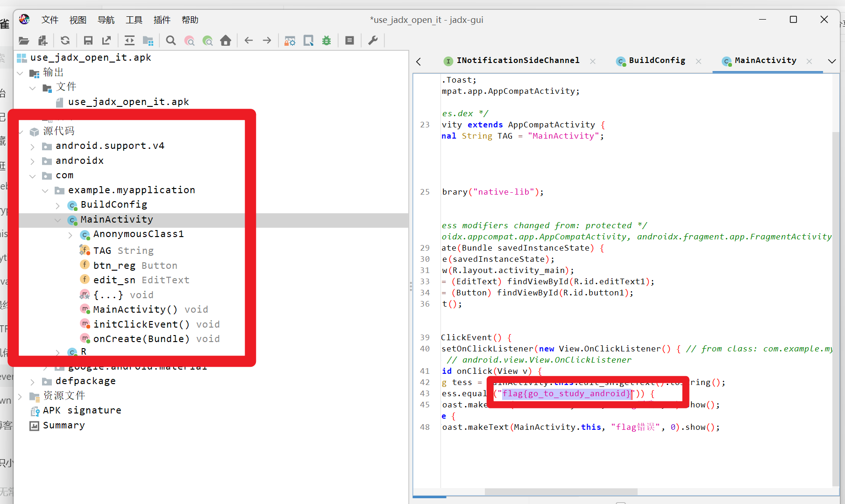Start the debugger with the green bug icon
This screenshot has height=504, width=845.
point(327,41)
